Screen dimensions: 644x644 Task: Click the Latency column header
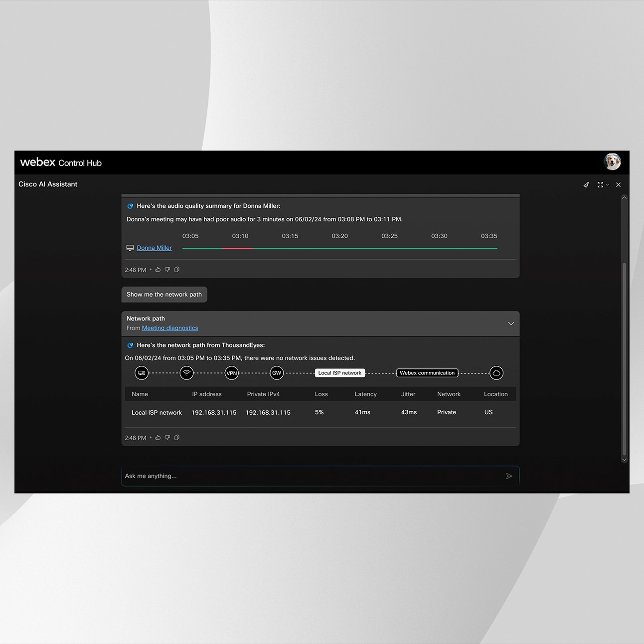[366, 394]
